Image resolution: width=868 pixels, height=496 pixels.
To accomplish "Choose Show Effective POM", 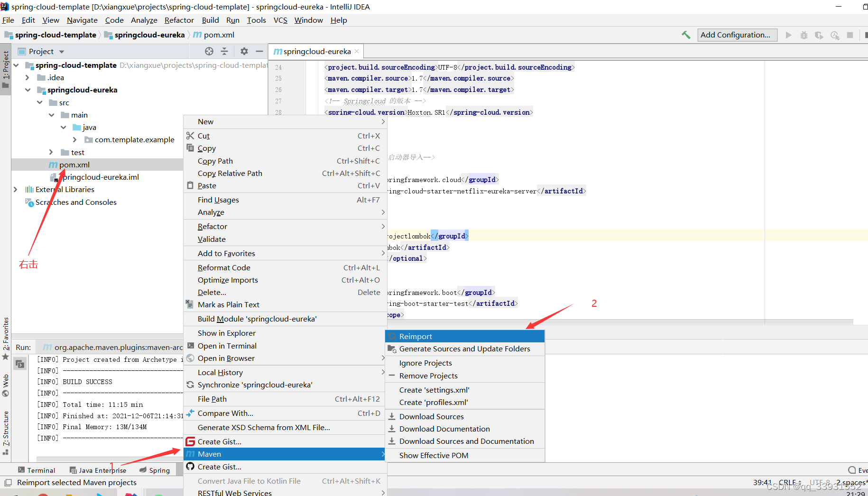I will [x=465, y=455].
